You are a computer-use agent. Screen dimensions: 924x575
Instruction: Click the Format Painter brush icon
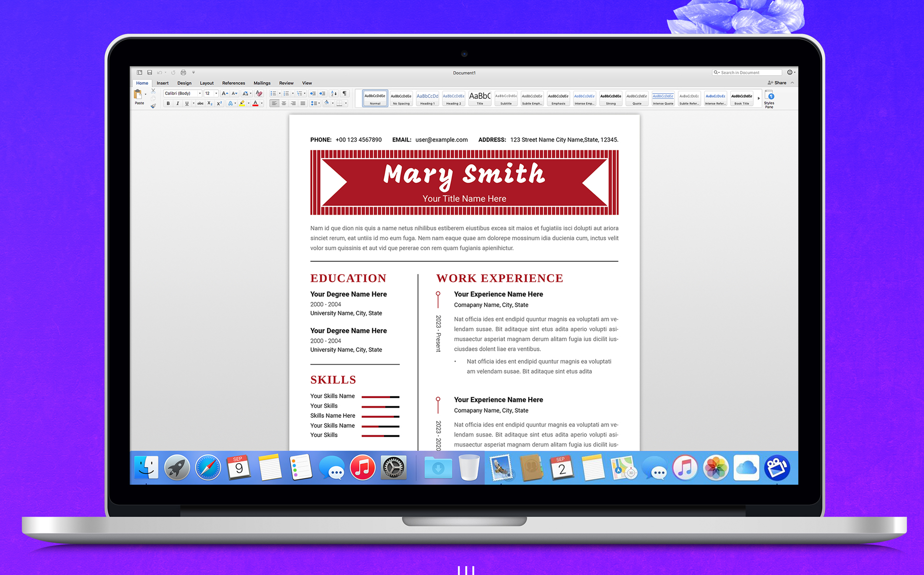pyautogui.click(x=153, y=106)
